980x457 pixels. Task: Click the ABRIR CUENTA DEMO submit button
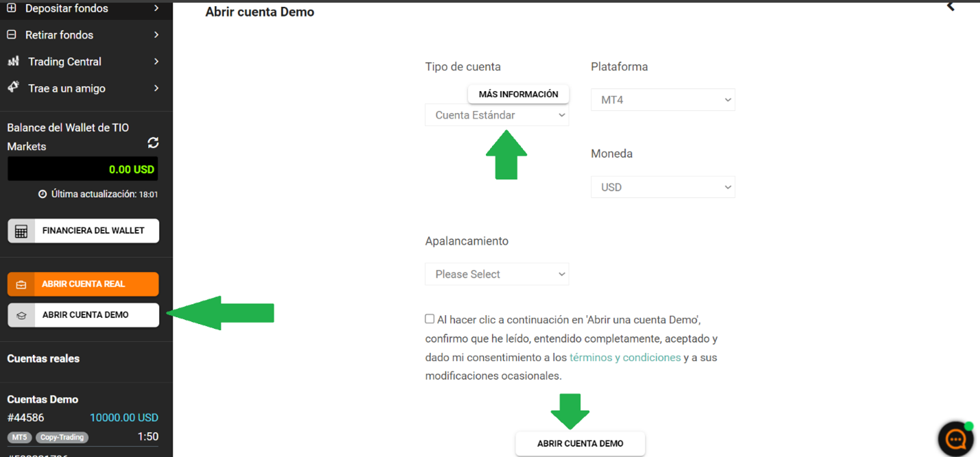[580, 443]
